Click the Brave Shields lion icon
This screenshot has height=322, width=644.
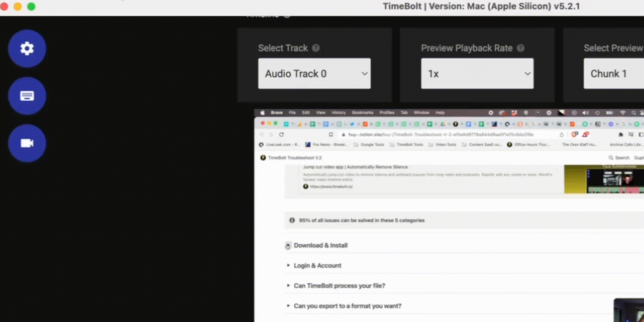(575, 134)
